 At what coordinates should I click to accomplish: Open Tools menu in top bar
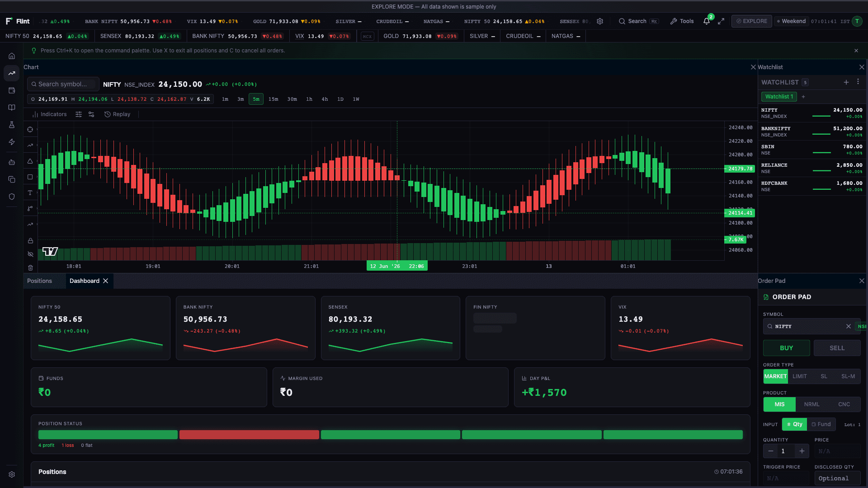pyautogui.click(x=682, y=21)
